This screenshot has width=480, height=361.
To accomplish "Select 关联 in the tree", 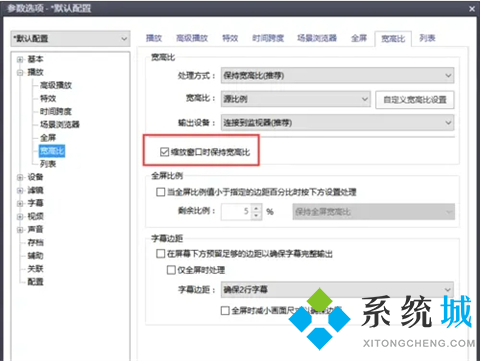I will pos(35,269).
